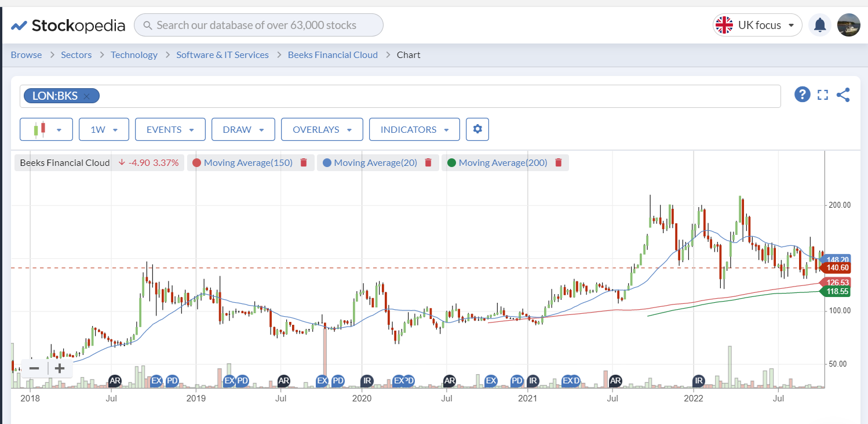Open the 1W interval dropdown
Image resolution: width=868 pixels, height=424 pixels.
pos(105,129)
